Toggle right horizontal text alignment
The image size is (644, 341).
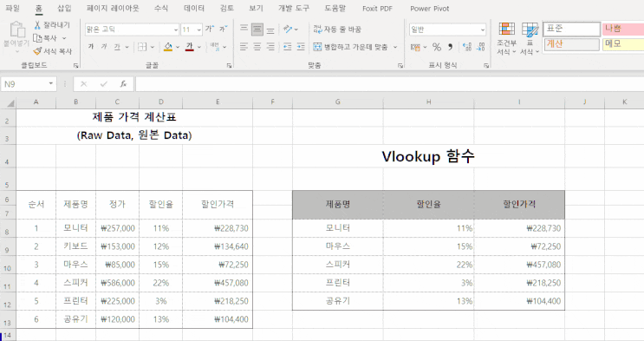tap(270, 47)
